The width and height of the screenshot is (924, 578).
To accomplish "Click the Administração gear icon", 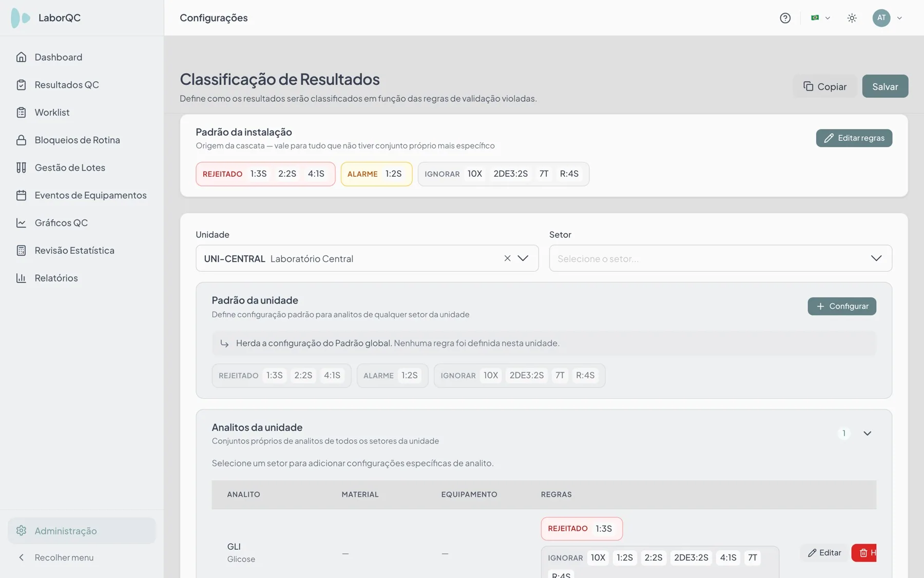I will click(x=21, y=531).
